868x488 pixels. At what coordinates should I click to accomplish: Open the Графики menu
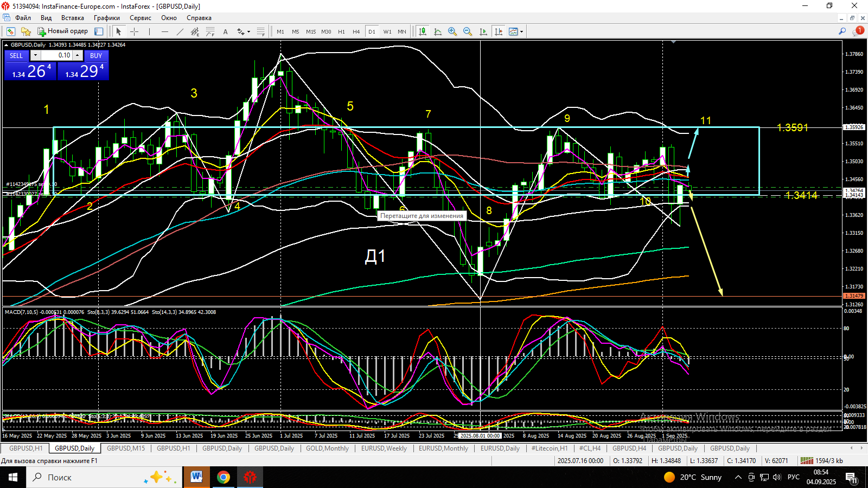pyautogui.click(x=107, y=18)
